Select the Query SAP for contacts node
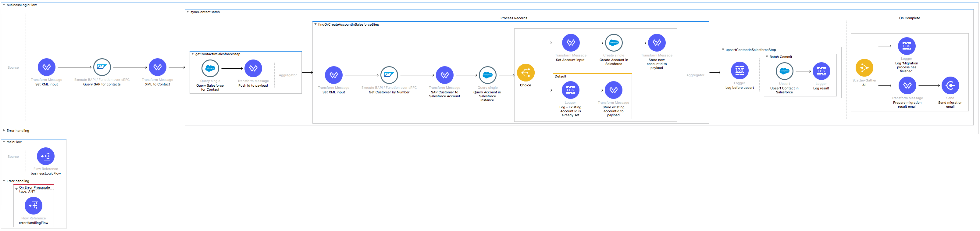 tap(102, 67)
